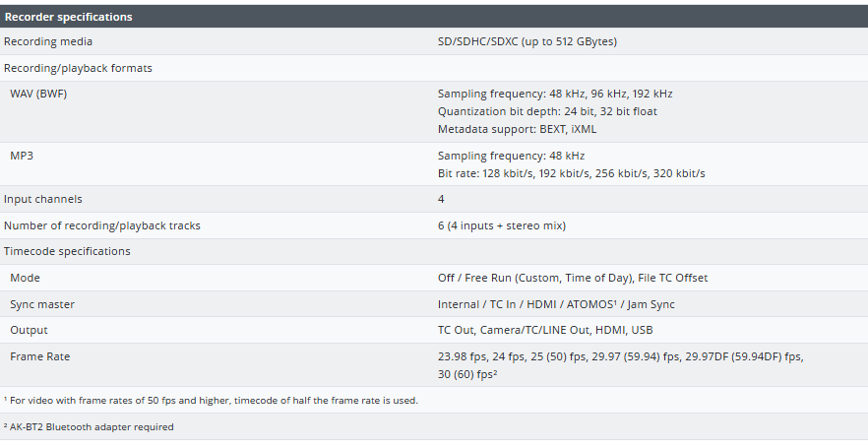Click the Frame Rate row label
This screenshot has height=448, width=868.
pyautogui.click(x=39, y=356)
